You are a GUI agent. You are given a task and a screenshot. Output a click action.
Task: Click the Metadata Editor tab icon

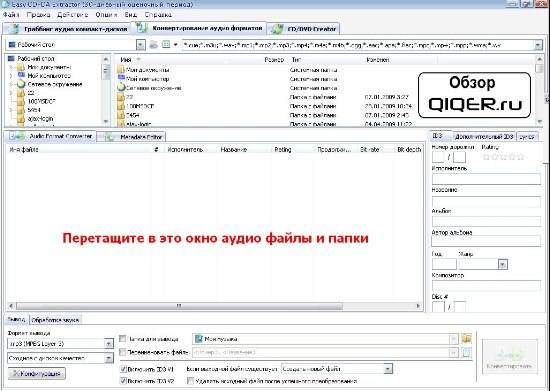tap(110, 137)
